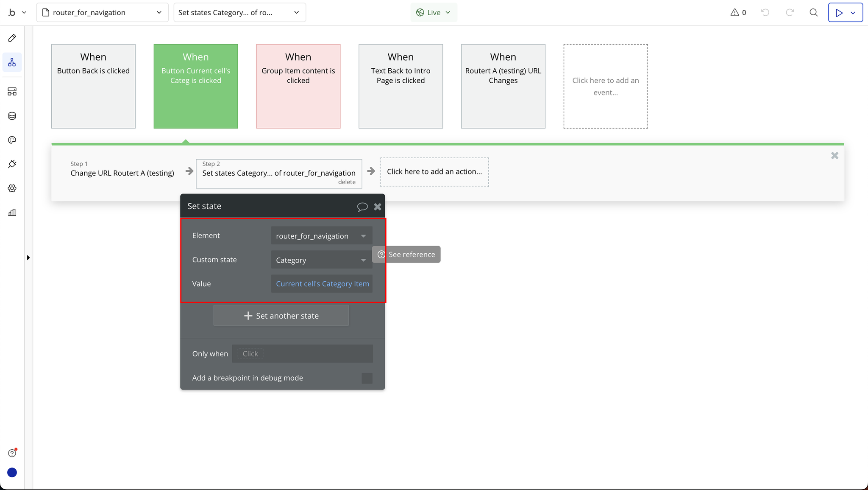The width and height of the screenshot is (868, 490).
Task: Click the Only when condition field
Action: click(302, 354)
